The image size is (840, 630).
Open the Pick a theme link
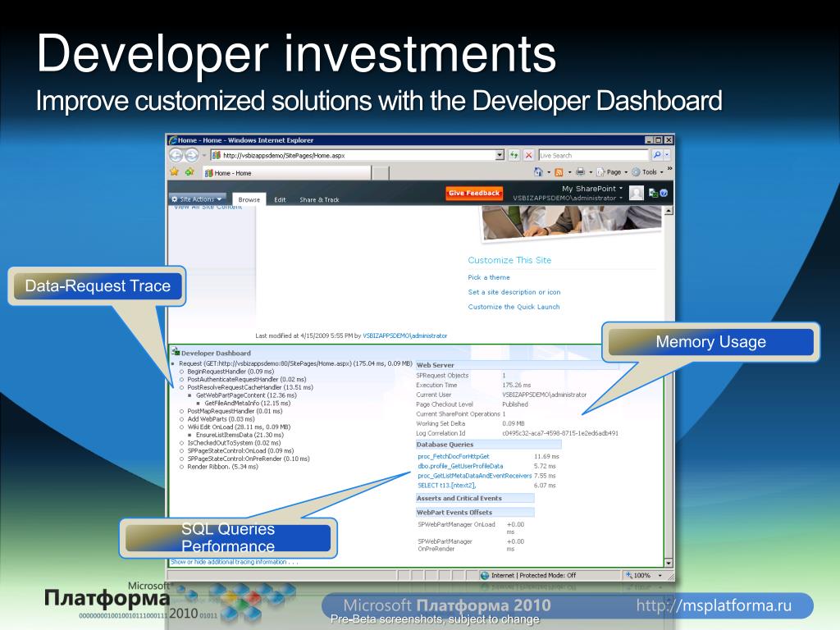click(x=489, y=277)
